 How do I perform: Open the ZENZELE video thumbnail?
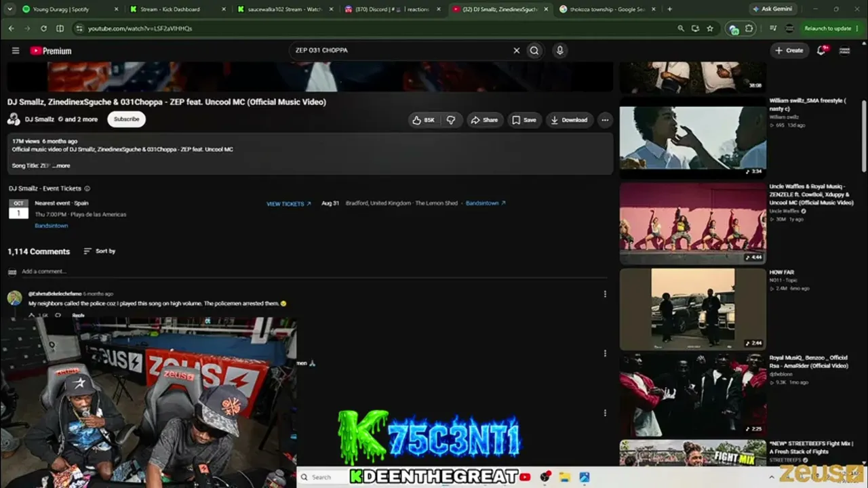pos(692,223)
